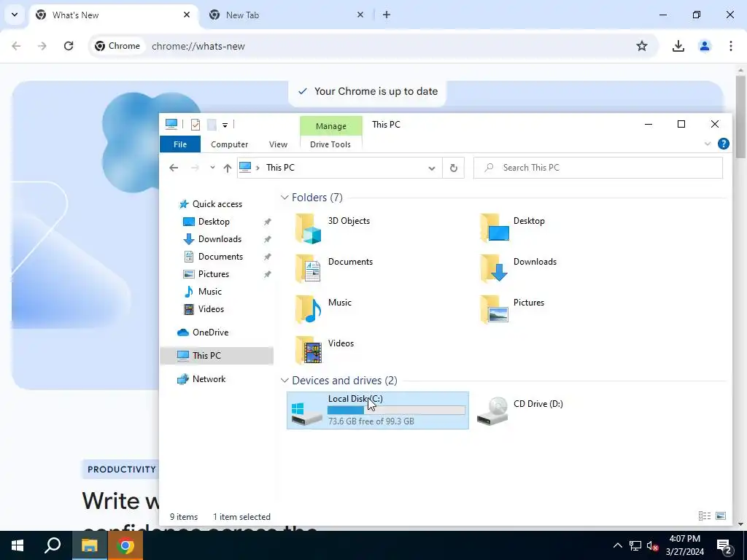Open Chrome tab search dropdown

click(x=15, y=15)
